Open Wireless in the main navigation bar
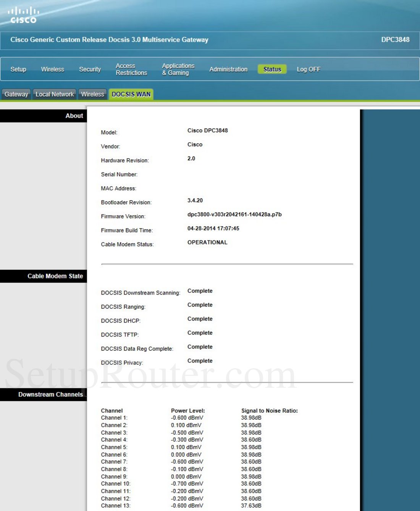The width and height of the screenshot is (420, 511). pos(53,69)
